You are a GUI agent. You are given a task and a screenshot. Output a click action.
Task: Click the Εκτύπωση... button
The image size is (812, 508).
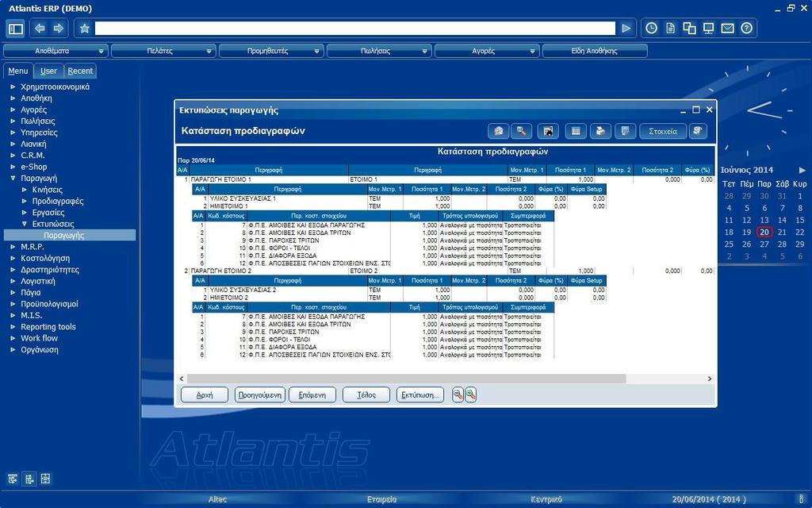click(420, 395)
